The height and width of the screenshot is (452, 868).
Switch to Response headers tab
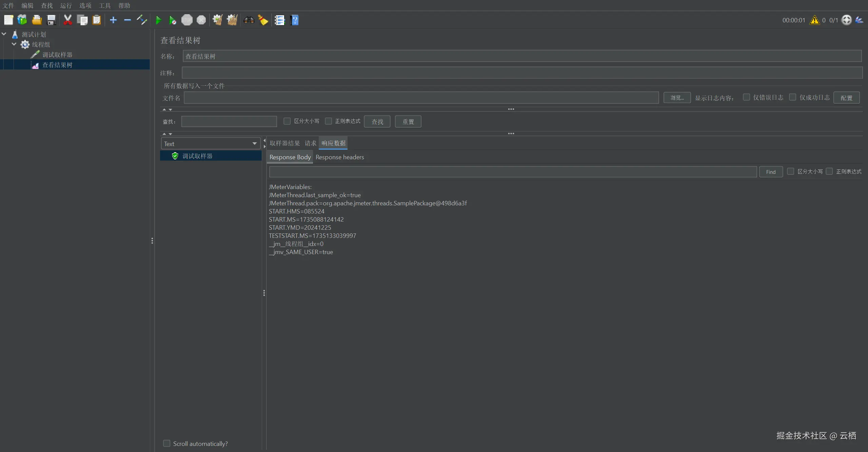tap(340, 157)
